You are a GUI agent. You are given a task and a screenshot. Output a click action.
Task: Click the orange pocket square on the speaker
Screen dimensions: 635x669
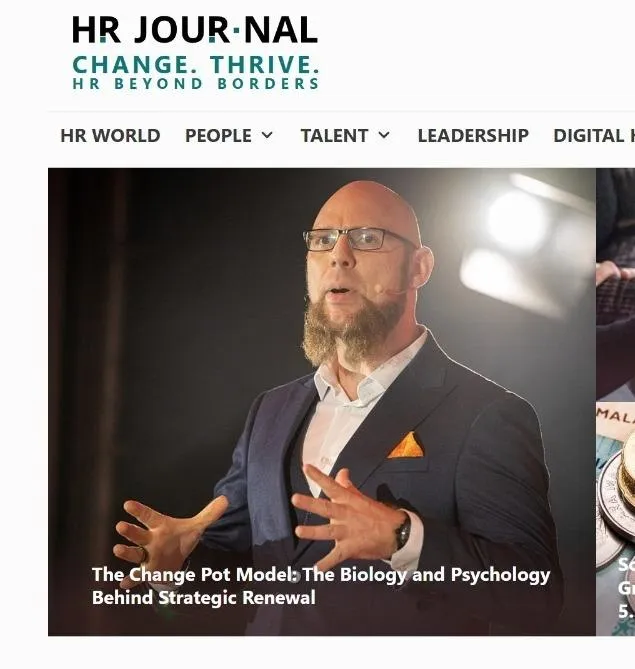406,445
